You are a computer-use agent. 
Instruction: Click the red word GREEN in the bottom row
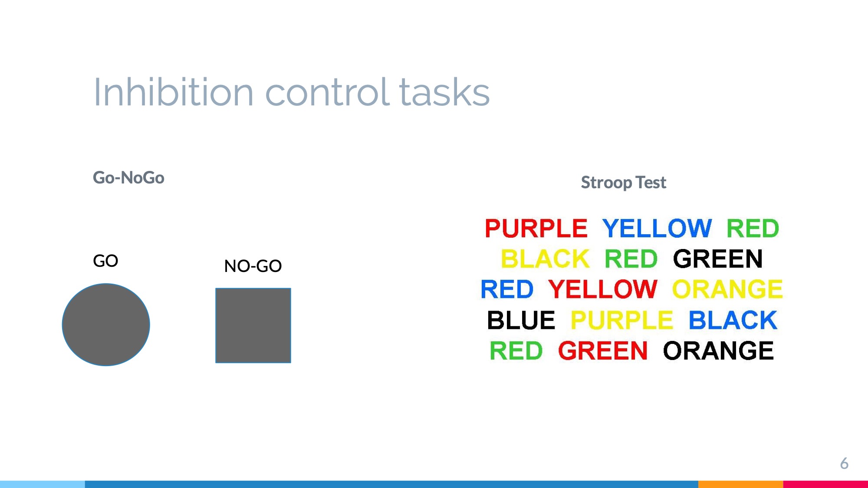point(603,350)
